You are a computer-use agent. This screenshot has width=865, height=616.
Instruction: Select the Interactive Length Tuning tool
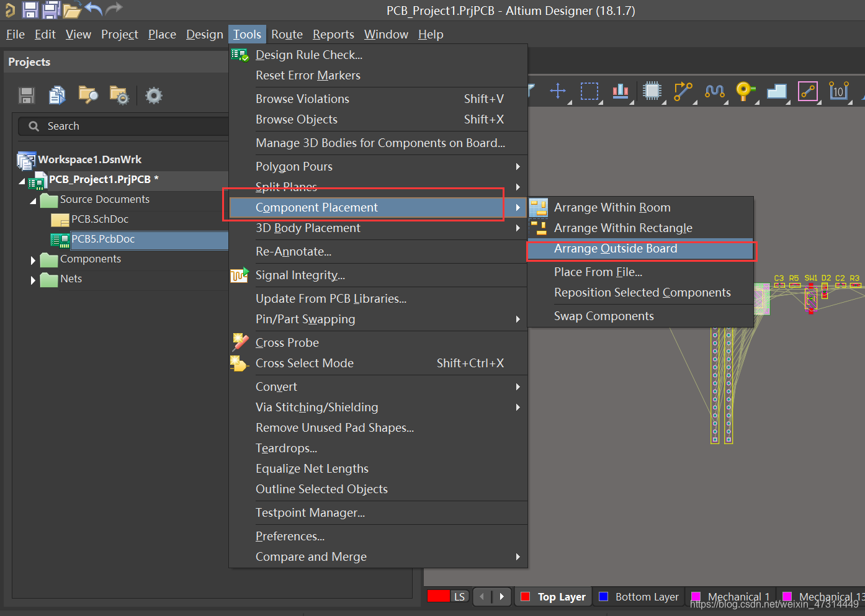pos(714,91)
